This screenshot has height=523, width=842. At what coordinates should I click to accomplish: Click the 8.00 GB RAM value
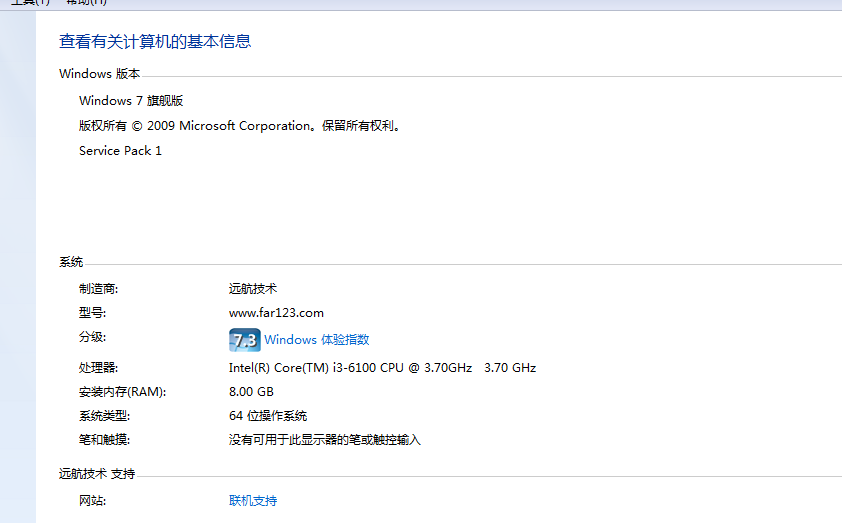click(251, 391)
